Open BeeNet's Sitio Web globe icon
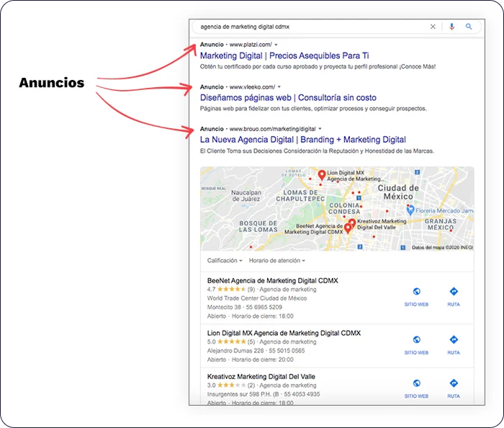This screenshot has height=428, width=504. click(416, 292)
